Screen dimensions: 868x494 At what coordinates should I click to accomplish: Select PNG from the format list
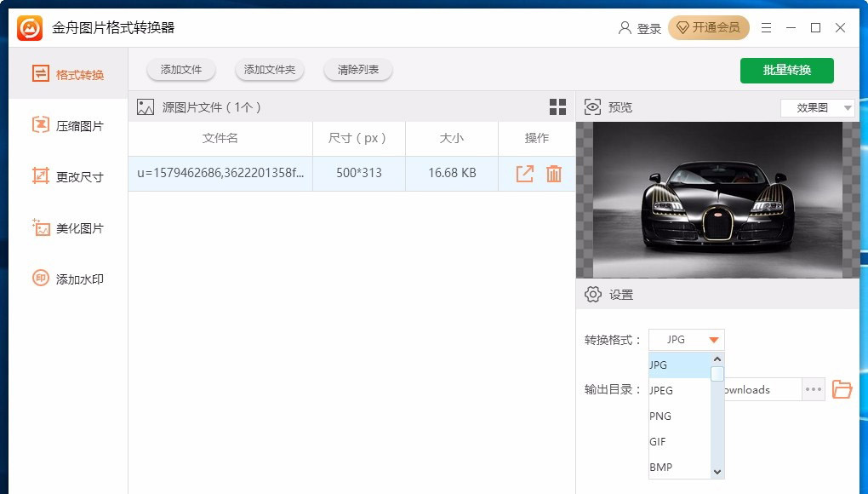(660, 416)
